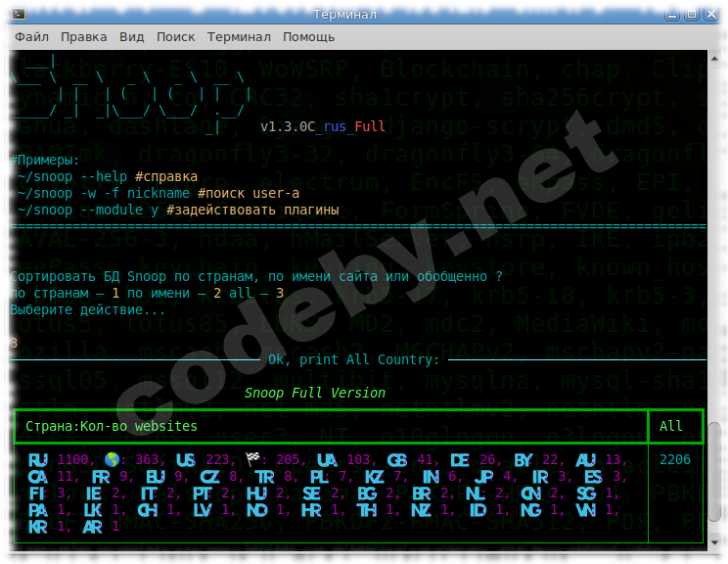The height and width of the screenshot is (564, 728).
Task: Open the Поиск menu
Action: point(175,36)
